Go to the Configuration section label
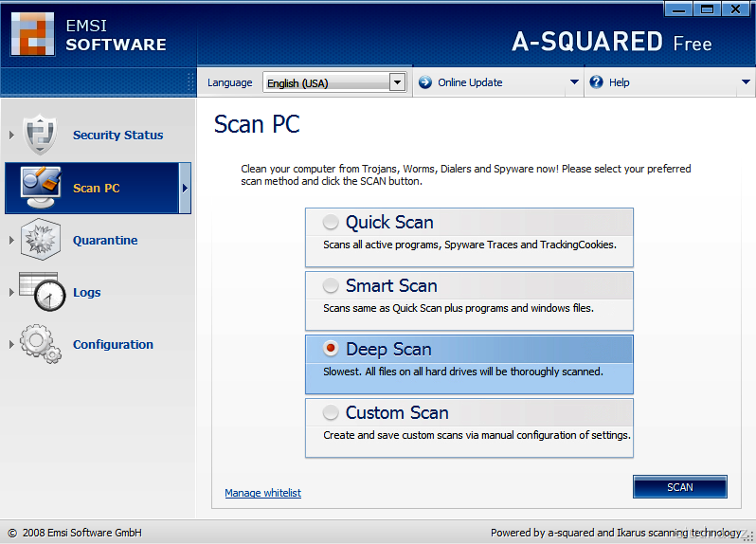The height and width of the screenshot is (544, 756). click(113, 345)
